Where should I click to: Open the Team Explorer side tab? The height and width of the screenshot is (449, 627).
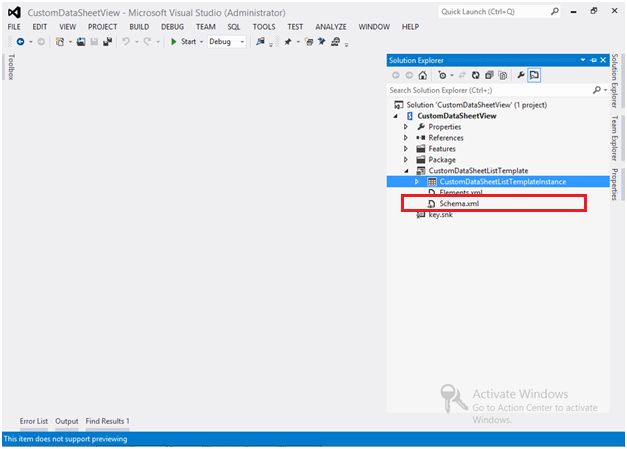[x=614, y=138]
